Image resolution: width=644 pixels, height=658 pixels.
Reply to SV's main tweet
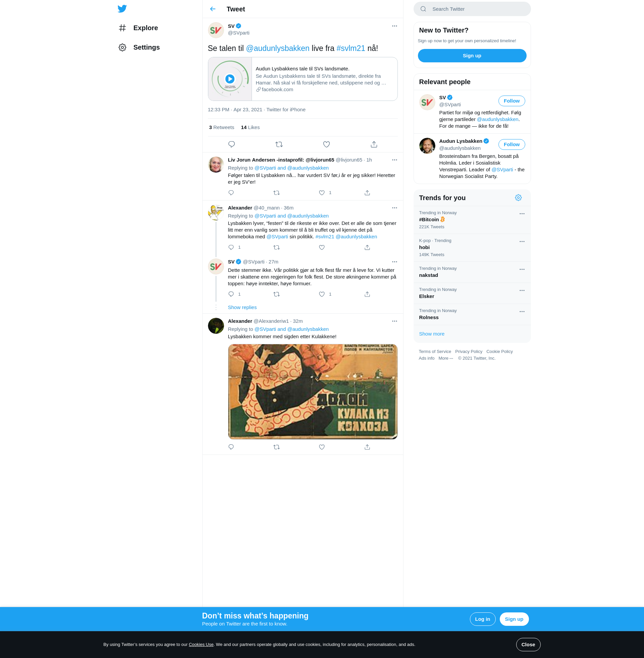(231, 144)
